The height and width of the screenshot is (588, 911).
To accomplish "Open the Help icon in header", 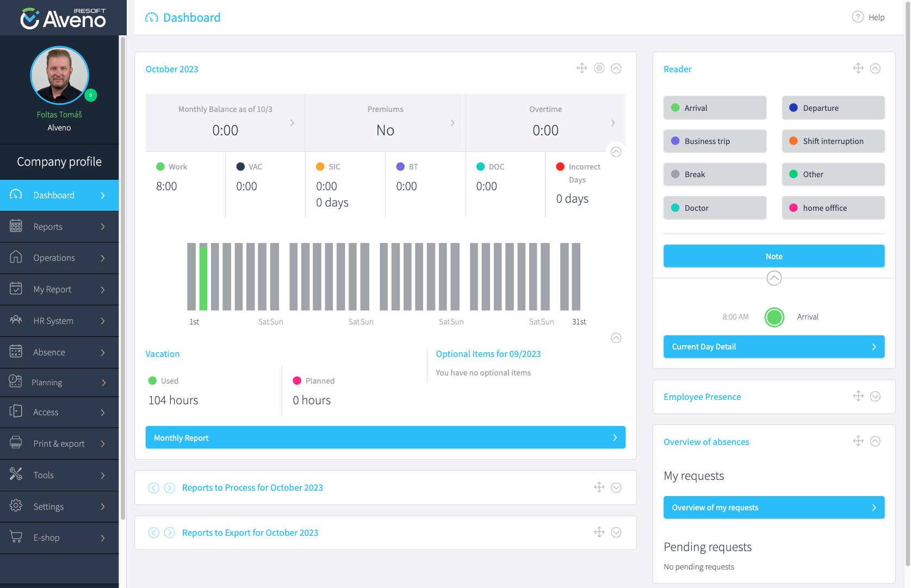I will pyautogui.click(x=858, y=17).
